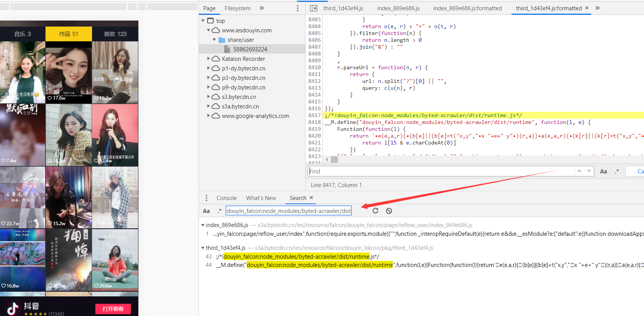Image resolution: width=644 pixels, height=316 pixels.
Task: Collapse www.iesdouyin.com domain node
Action: pyautogui.click(x=208, y=30)
